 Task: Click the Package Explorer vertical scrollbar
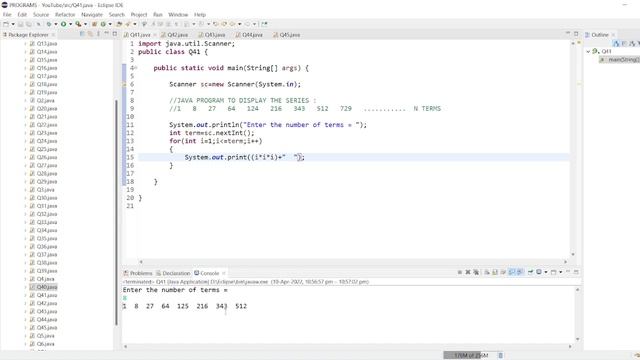point(116,212)
